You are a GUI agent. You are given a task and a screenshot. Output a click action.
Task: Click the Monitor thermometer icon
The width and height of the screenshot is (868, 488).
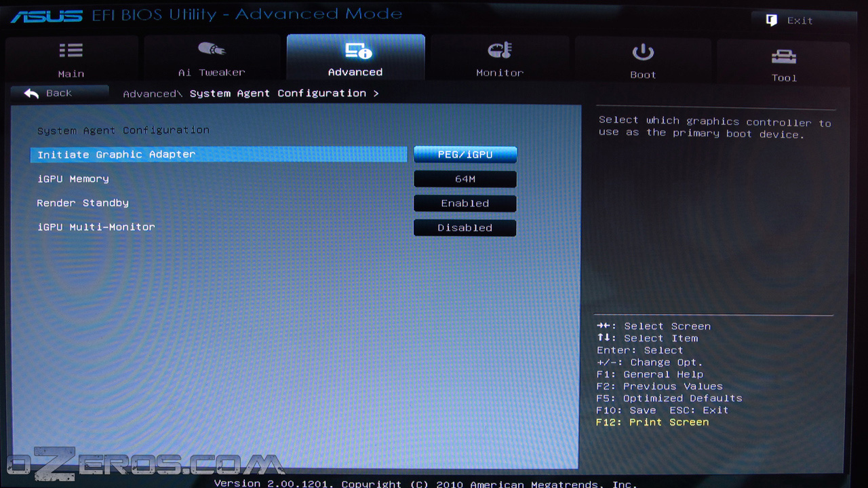coord(500,50)
